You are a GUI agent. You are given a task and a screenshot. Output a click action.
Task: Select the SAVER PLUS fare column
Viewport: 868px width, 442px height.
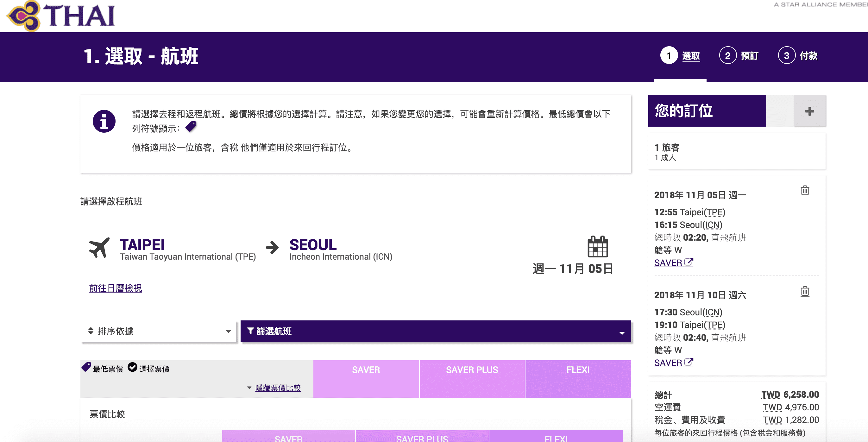click(x=472, y=369)
